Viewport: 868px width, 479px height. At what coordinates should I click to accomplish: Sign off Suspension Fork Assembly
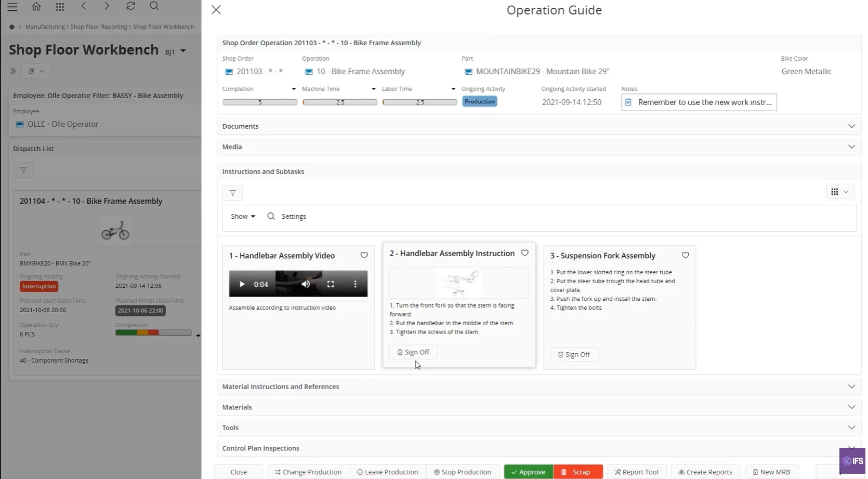click(574, 354)
